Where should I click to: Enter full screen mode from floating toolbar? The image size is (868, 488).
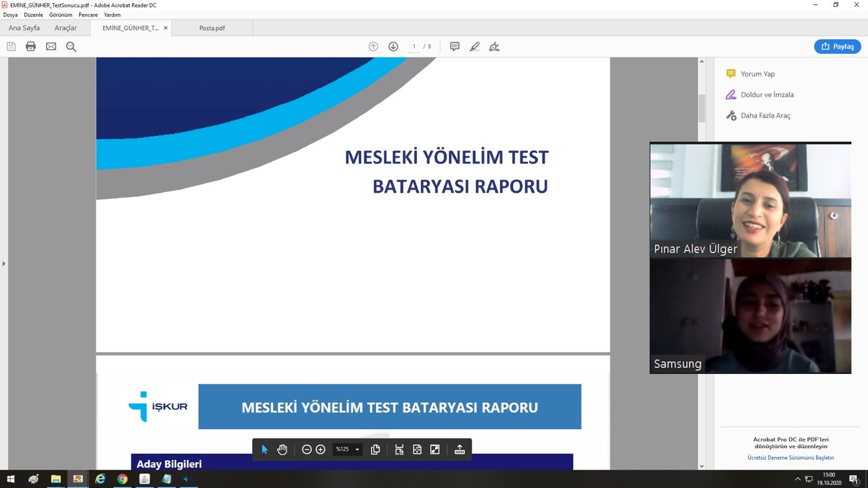[435, 449]
